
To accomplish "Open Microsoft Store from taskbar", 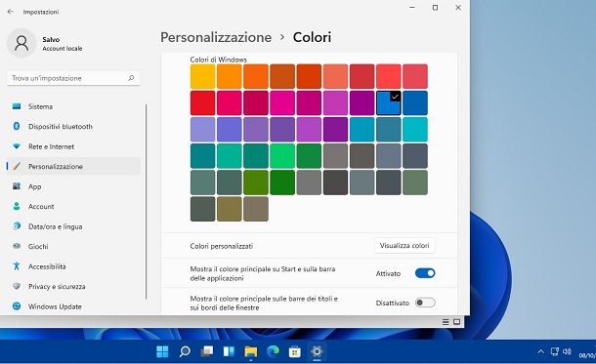I will click(x=295, y=351).
